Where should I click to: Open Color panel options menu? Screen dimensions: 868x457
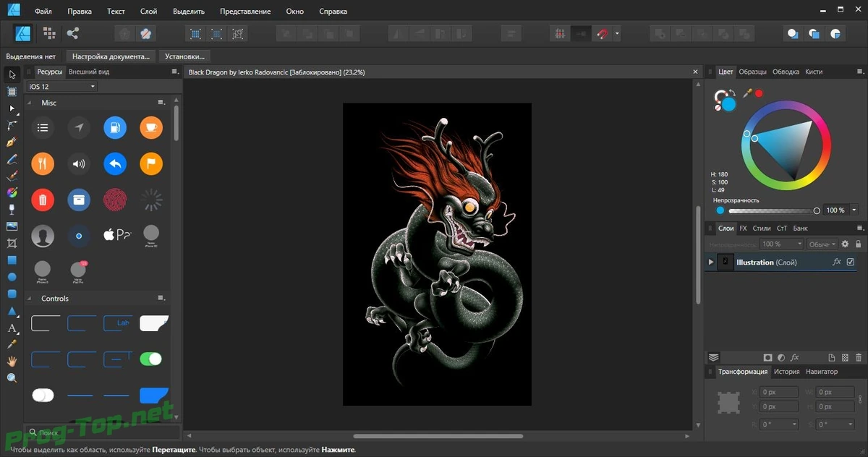[859, 72]
